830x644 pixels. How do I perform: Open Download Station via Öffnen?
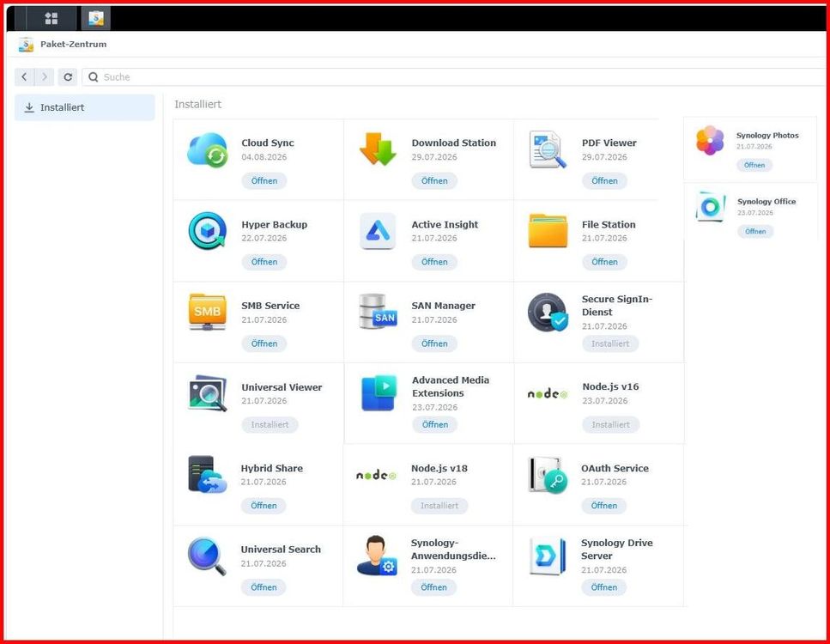point(434,181)
